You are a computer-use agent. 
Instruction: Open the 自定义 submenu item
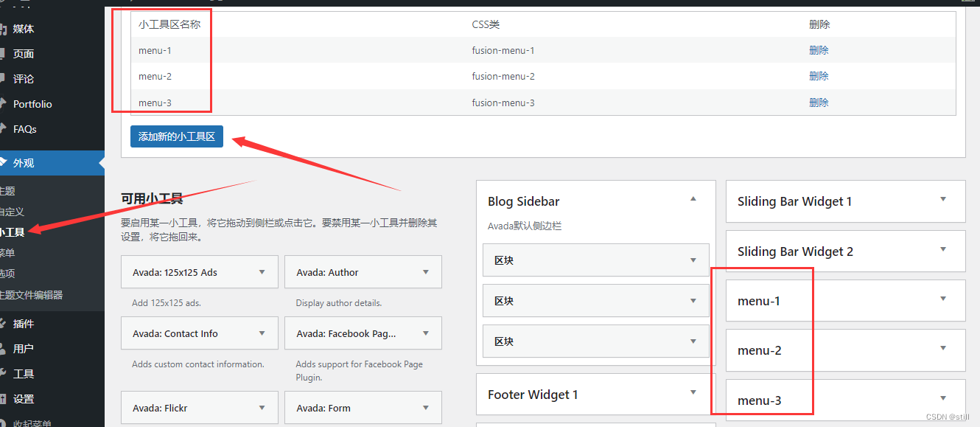pyautogui.click(x=13, y=212)
